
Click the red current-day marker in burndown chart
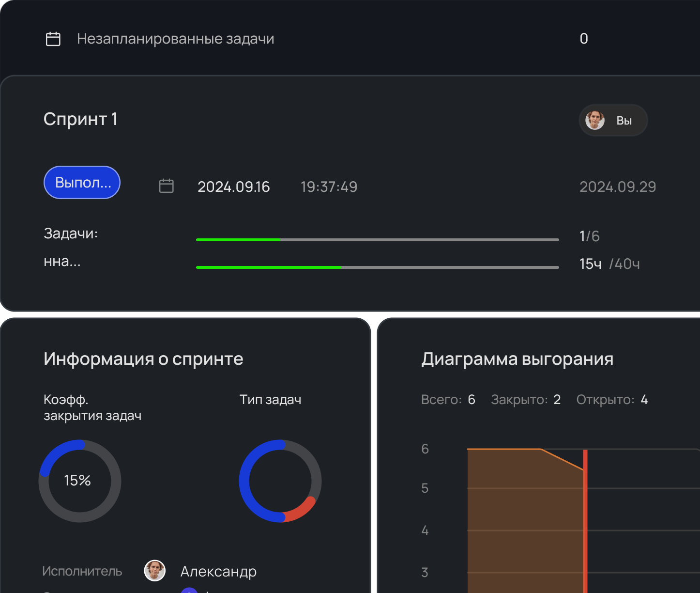pos(585,523)
